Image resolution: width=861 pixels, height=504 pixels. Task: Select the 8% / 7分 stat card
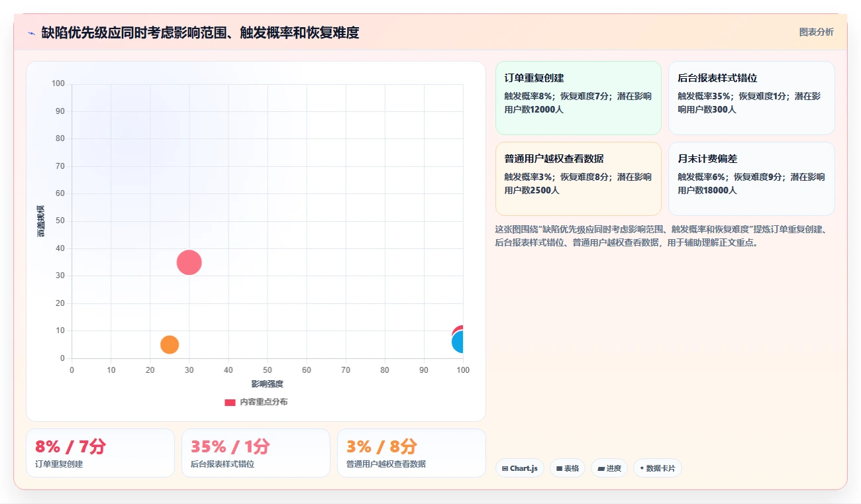[x=100, y=453]
